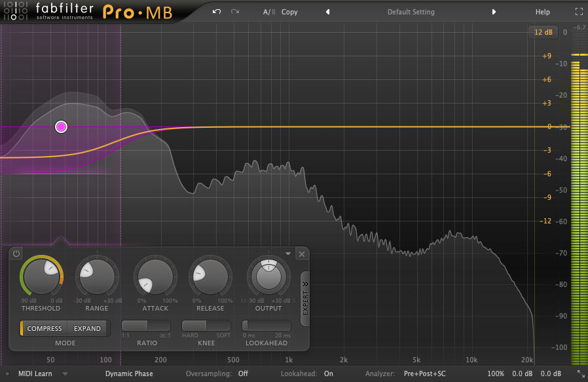588x382 pixels.
Task: Open the Help menu
Action: pos(543,12)
